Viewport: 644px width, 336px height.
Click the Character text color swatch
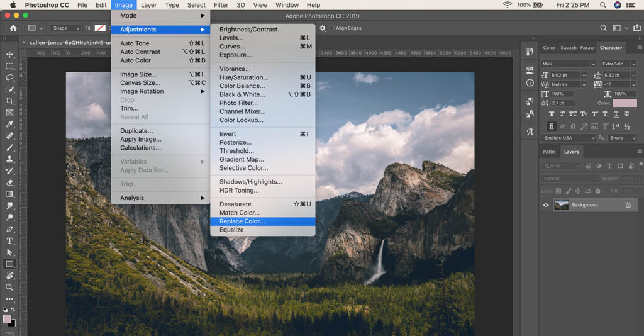[625, 103]
